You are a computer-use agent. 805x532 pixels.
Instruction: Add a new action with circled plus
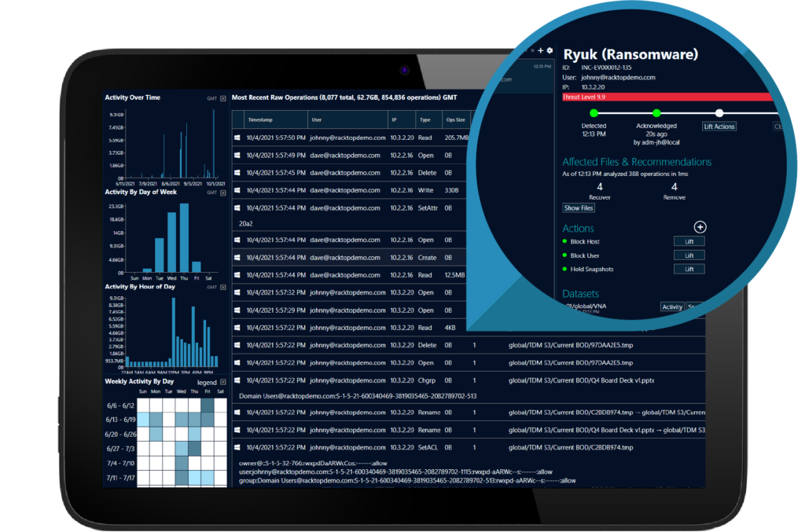(x=700, y=227)
